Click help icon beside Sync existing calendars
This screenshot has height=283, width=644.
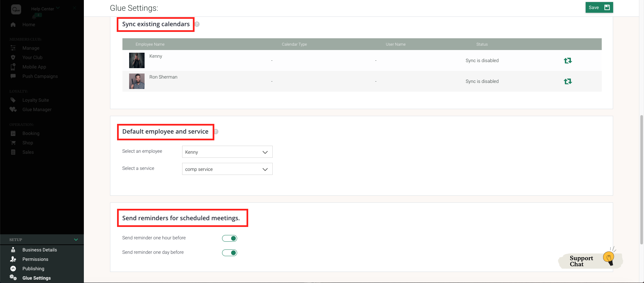coord(197,24)
